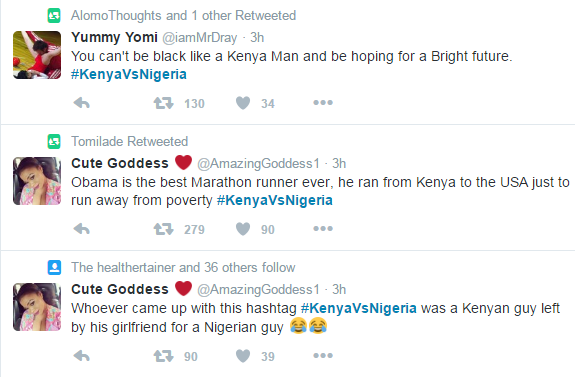
Task: Click the blue follow icon beside The healthertainer
Action: (54, 267)
